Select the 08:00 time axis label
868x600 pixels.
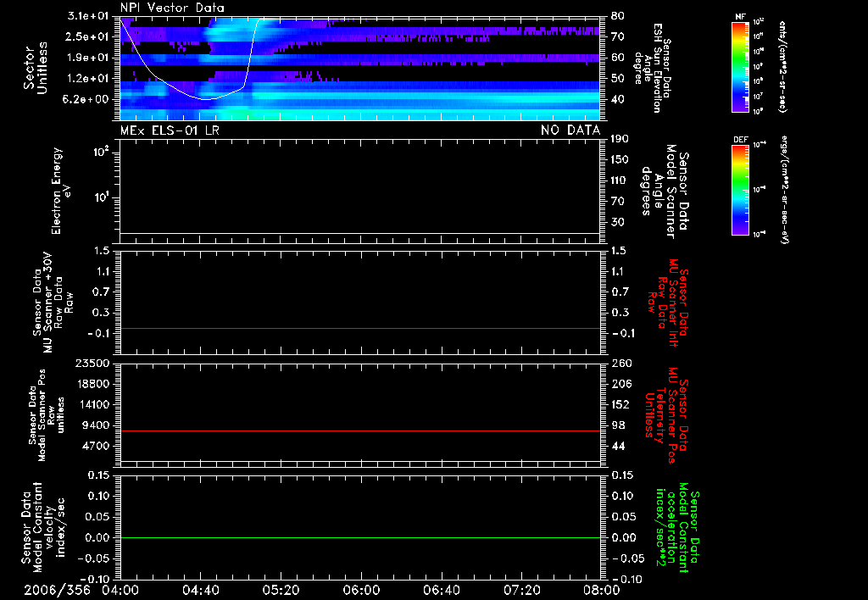coord(601,590)
